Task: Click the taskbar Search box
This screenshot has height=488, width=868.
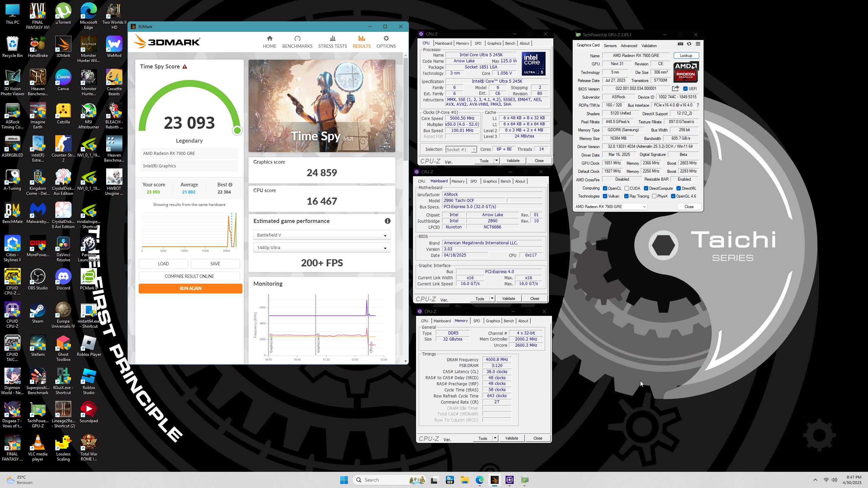Action: [390, 480]
